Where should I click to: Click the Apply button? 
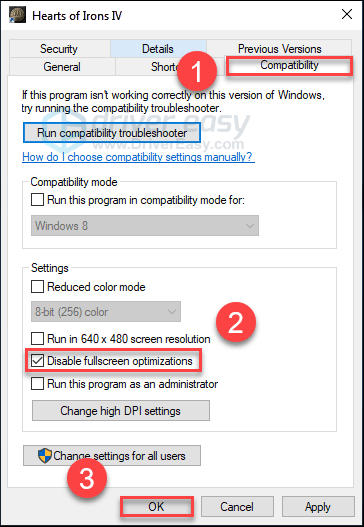(318, 506)
